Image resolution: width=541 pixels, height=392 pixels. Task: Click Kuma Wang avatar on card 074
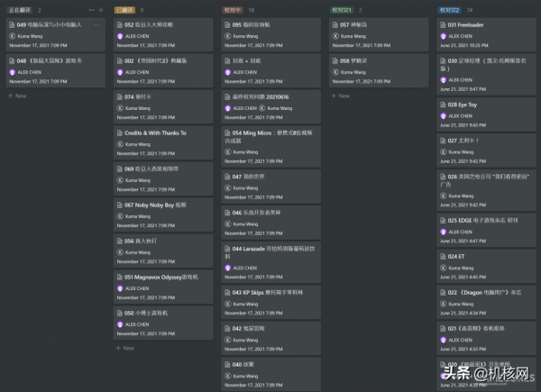pyautogui.click(x=121, y=107)
